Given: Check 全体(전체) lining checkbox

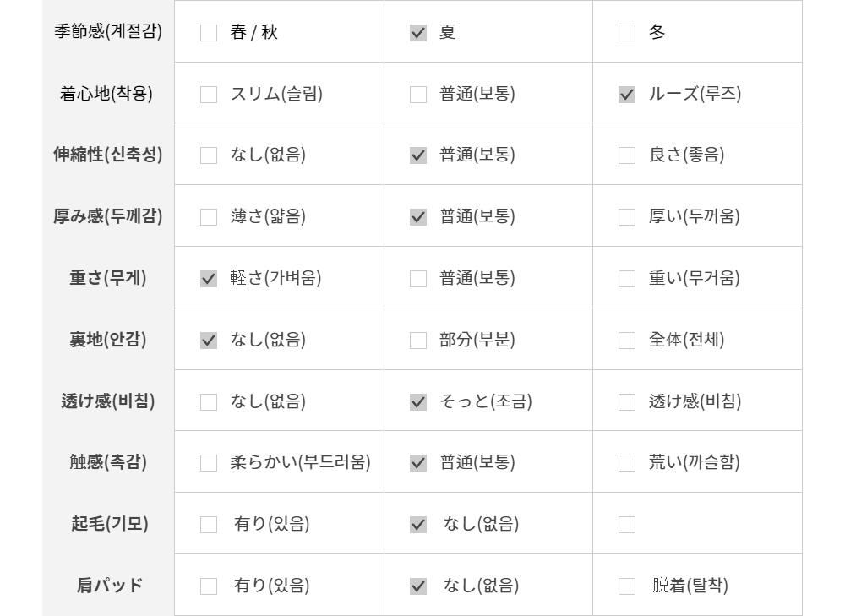Looking at the screenshot, I should tap(627, 341).
